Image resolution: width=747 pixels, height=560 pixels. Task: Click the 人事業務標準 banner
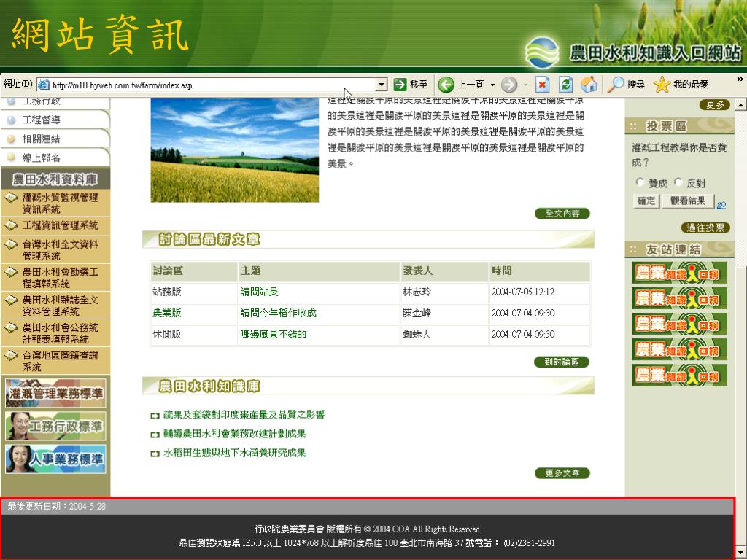(55, 459)
